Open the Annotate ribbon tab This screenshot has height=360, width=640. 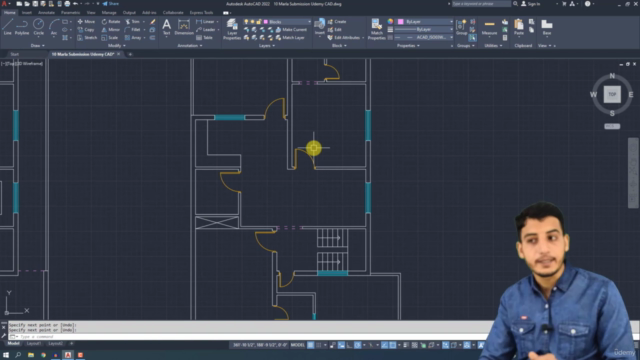[46, 13]
